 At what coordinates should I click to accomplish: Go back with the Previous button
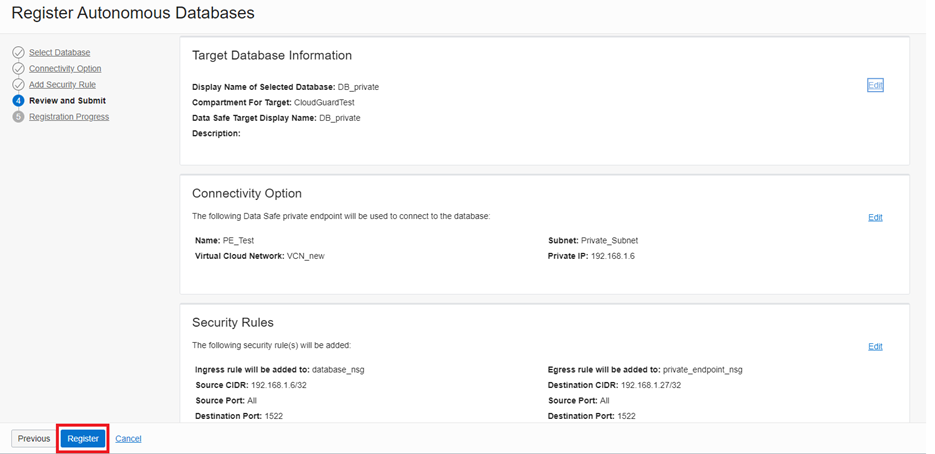pos(33,438)
